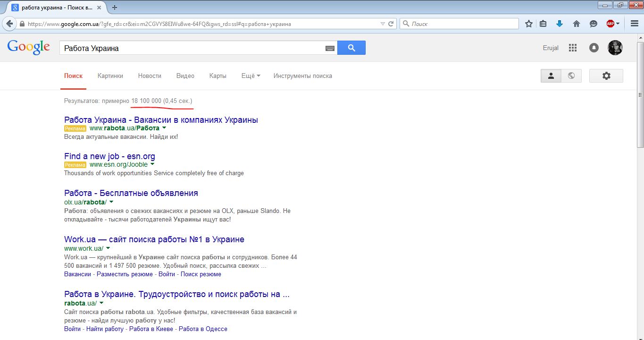Open dropdown arrow next to www.work.ua/
Screen dimensions: 644x340
click(x=108, y=248)
